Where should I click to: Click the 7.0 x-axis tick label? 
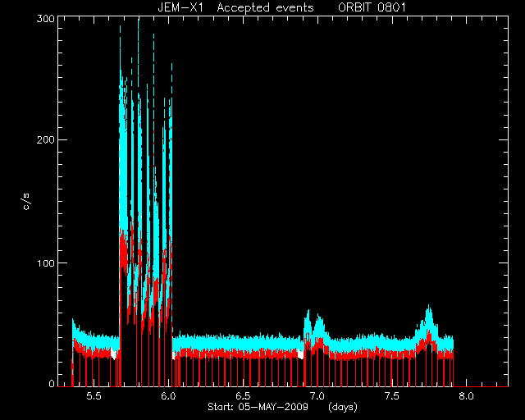(x=317, y=396)
